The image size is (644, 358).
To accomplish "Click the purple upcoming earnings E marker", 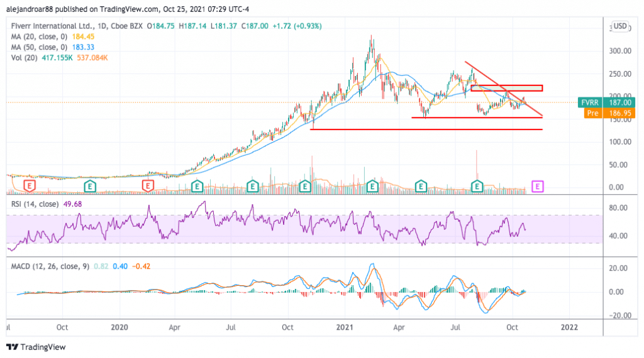I will (538, 187).
